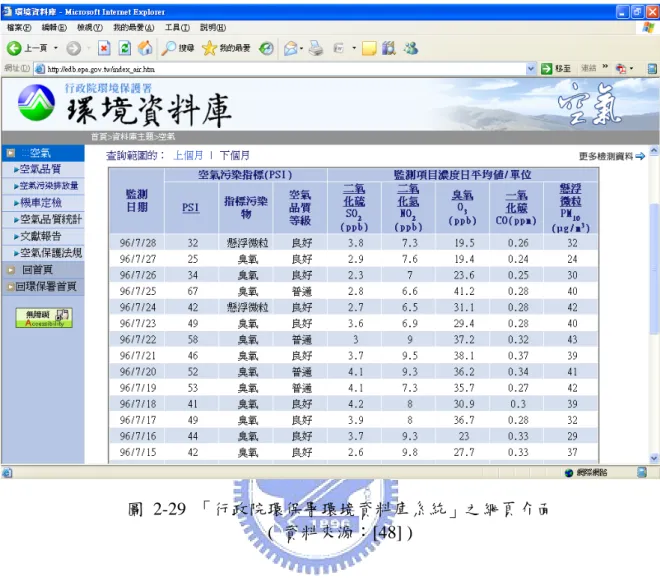Click the 首頁>資料庫主題>空氣 breadcrumb

[x=133, y=137]
